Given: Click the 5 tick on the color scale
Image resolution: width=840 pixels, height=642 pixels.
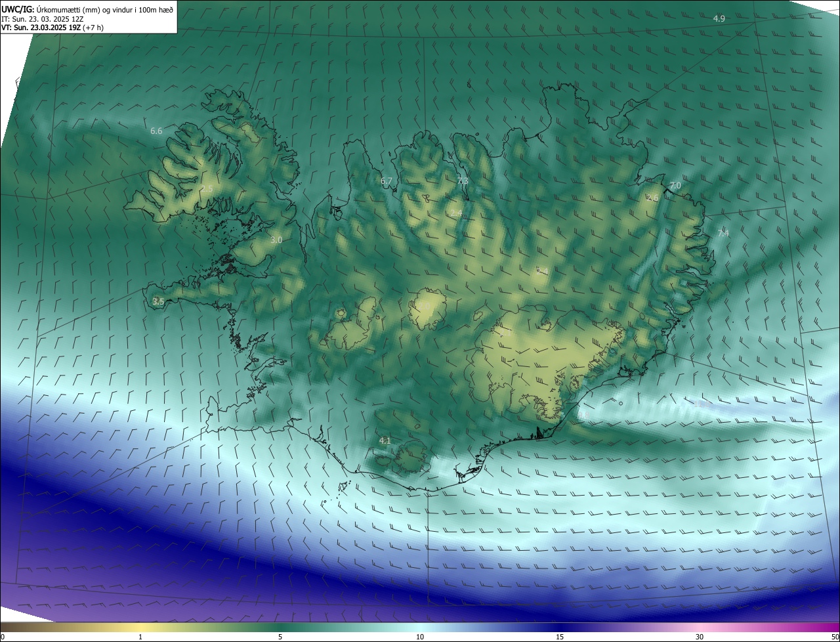Looking at the screenshot, I should 280,637.
